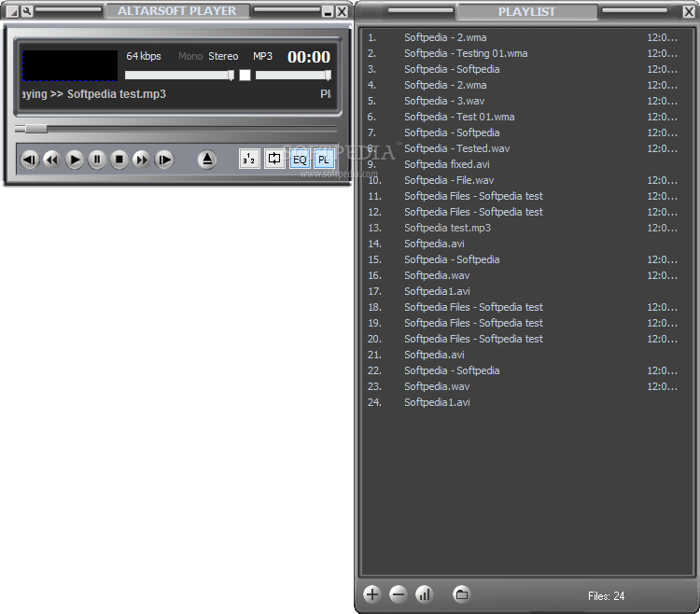700x614 pixels.
Task: Add files with the plus button
Action: click(x=371, y=594)
